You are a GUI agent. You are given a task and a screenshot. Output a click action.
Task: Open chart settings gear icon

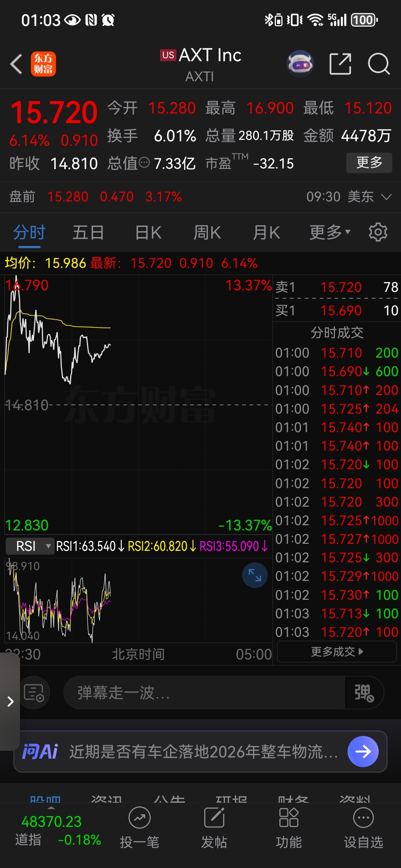(378, 233)
